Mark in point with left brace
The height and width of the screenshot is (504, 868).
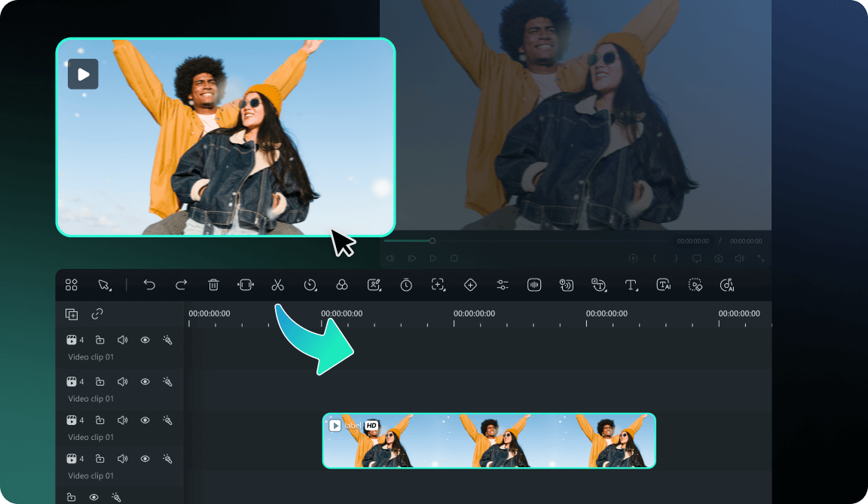point(654,258)
